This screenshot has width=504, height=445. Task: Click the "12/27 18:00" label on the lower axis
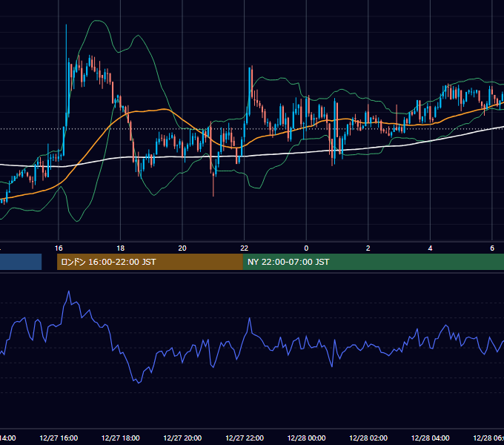tap(121, 438)
